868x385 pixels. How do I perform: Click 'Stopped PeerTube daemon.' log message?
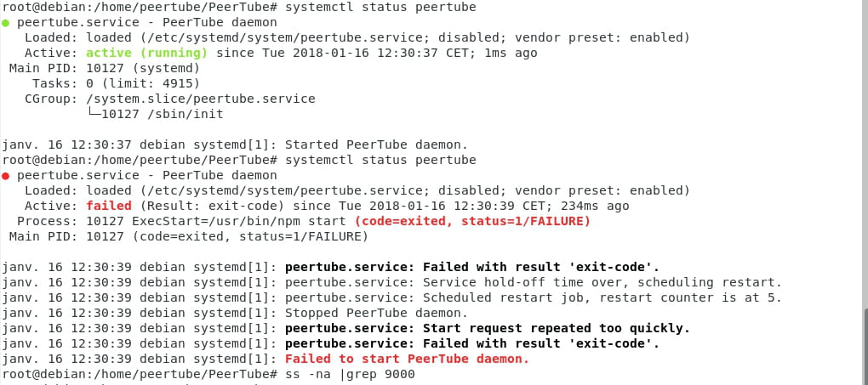376,313
